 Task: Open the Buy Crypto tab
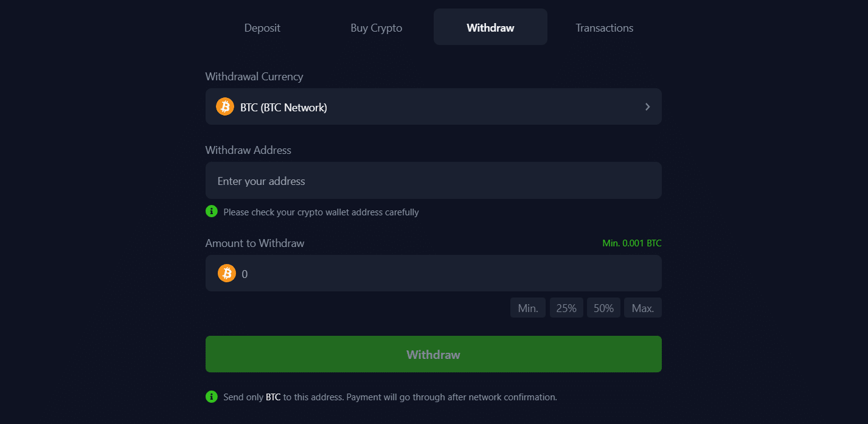click(376, 27)
